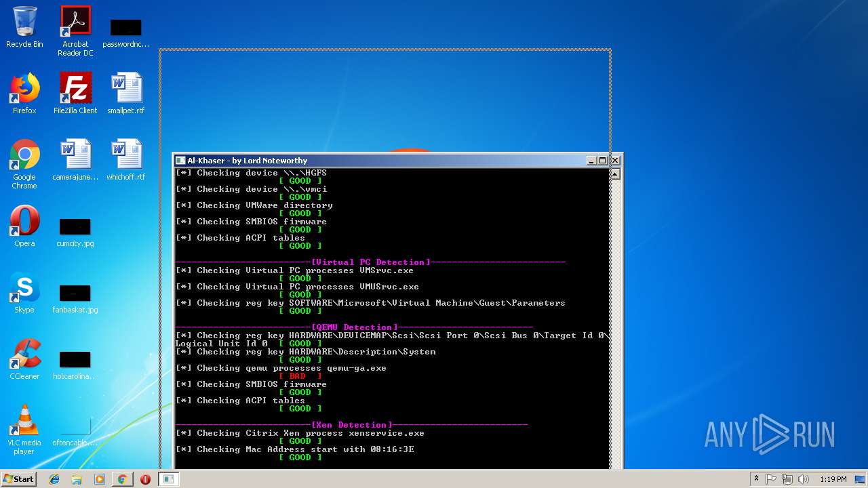
Task: Click the Start button
Action: click(18, 479)
